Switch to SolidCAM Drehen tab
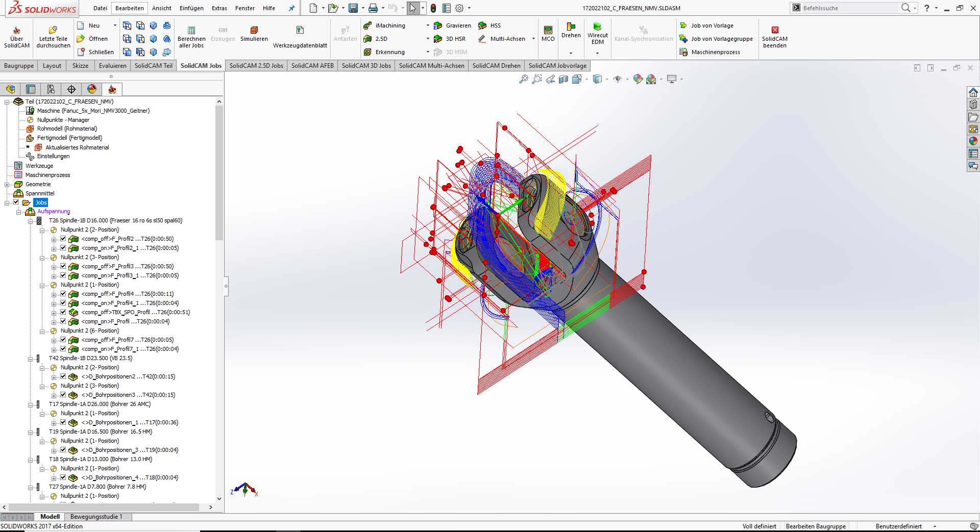The image size is (980, 532). 496,65
